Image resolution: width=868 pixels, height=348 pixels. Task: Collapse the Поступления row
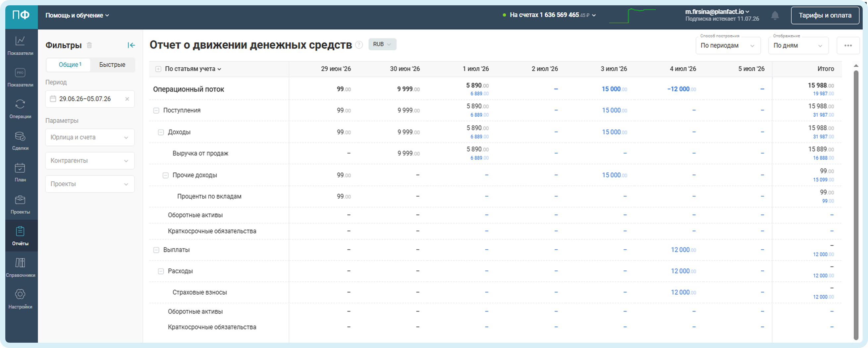pos(156,111)
